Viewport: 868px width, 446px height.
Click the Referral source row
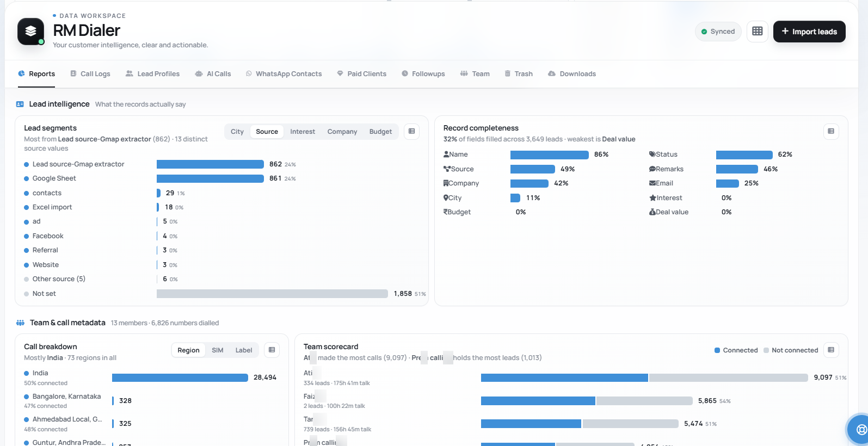[222, 250]
